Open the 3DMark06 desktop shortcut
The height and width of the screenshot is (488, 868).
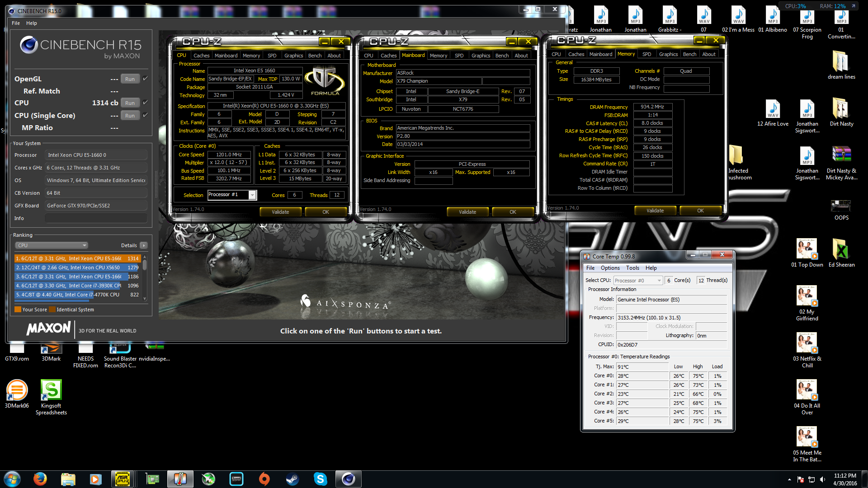pos(17,394)
